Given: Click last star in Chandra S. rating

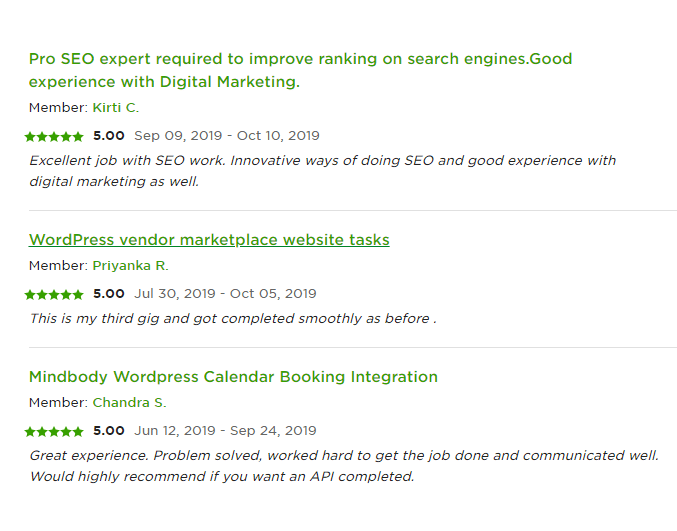Looking at the screenshot, I should [x=78, y=432].
